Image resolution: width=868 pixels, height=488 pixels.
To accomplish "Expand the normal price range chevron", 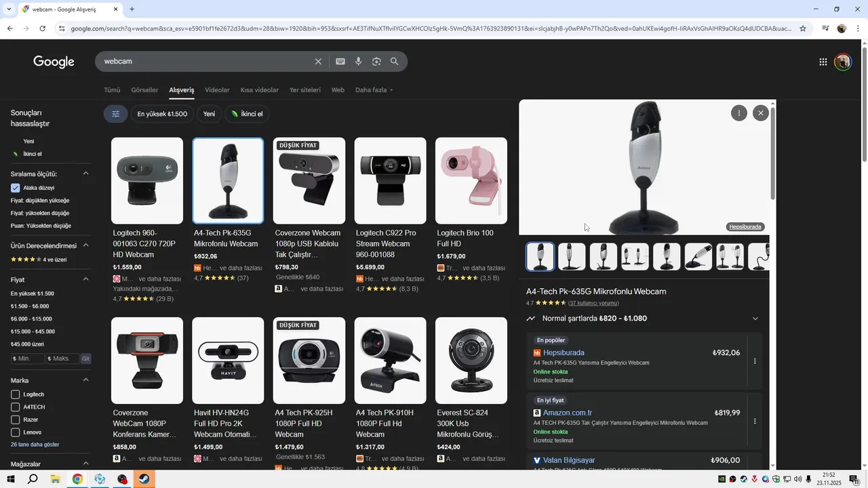I will tap(755, 319).
